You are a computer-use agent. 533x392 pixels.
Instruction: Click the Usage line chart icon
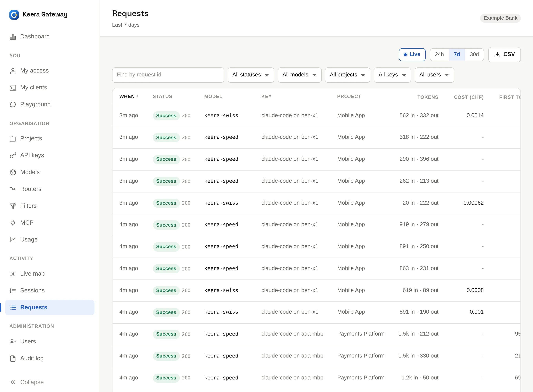point(13,240)
